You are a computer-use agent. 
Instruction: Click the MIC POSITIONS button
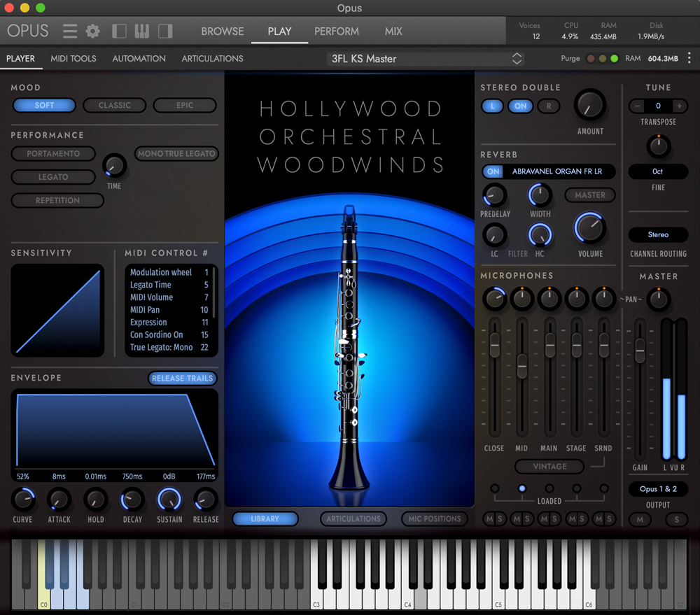pos(435,519)
